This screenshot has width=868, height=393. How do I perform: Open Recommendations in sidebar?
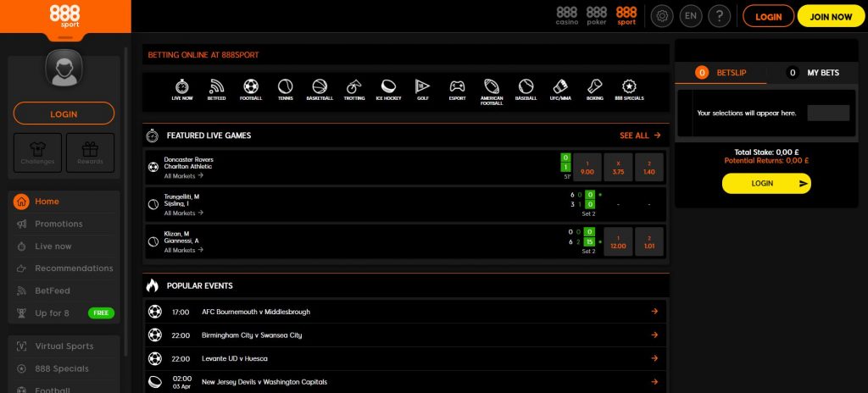(x=64, y=268)
